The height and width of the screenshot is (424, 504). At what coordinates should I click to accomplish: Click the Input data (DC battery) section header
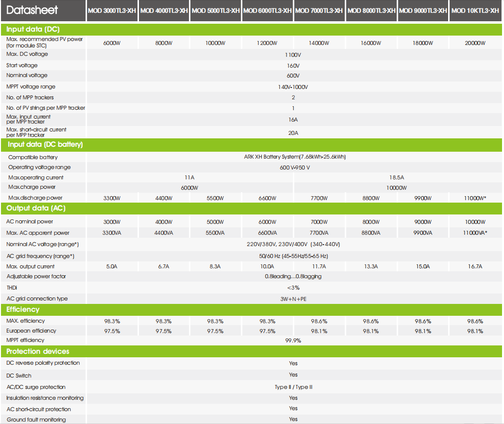coord(251,144)
